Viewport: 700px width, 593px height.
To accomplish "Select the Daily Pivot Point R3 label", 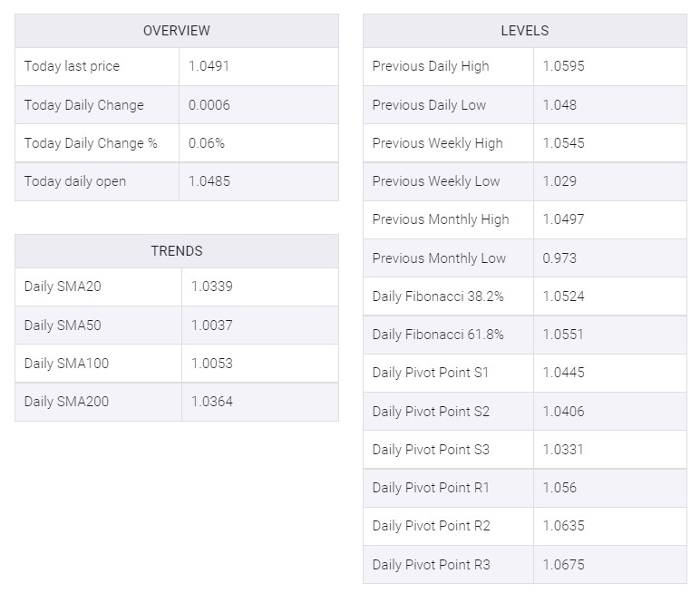I will (x=431, y=565).
